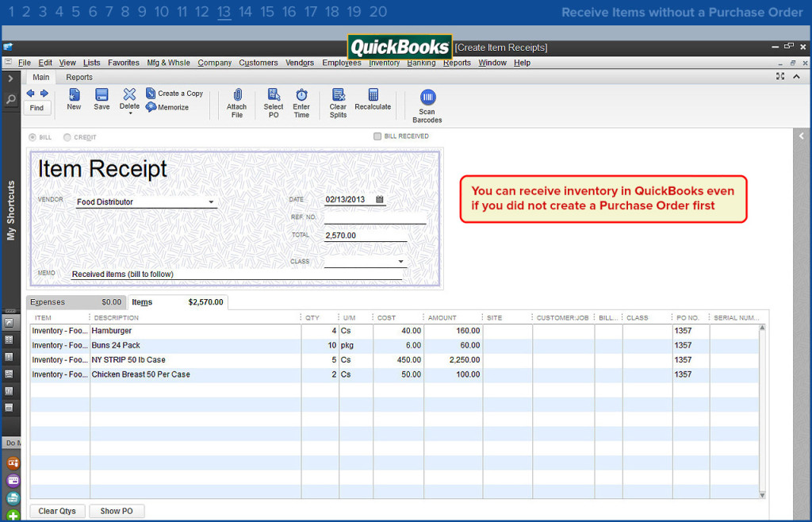Open the Reports menu in menu bar
The height and width of the screenshot is (522, 812).
click(457, 63)
